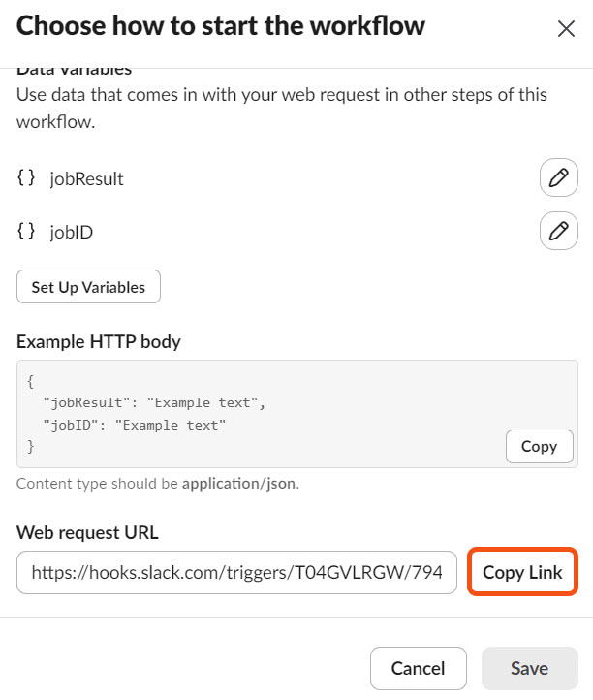This screenshot has height=700, width=593.
Task: Select the jobResult variable name
Action: (x=86, y=179)
